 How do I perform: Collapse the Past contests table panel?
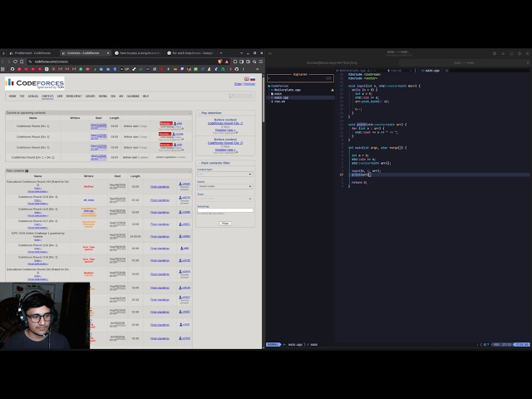click(190, 170)
